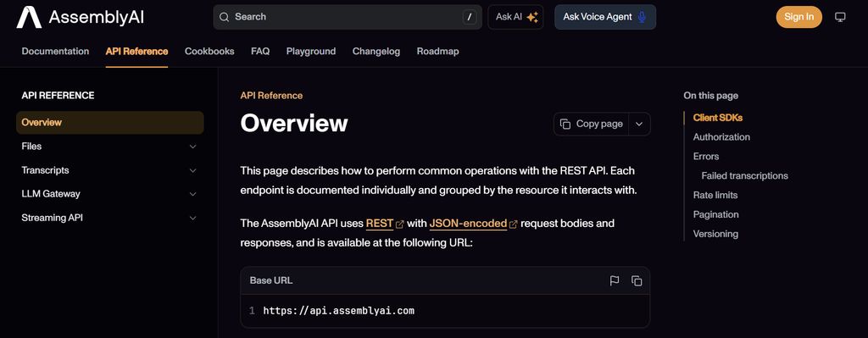This screenshot has width=868, height=338.
Task: Expand the Streaming API section chevron
Action: point(192,218)
